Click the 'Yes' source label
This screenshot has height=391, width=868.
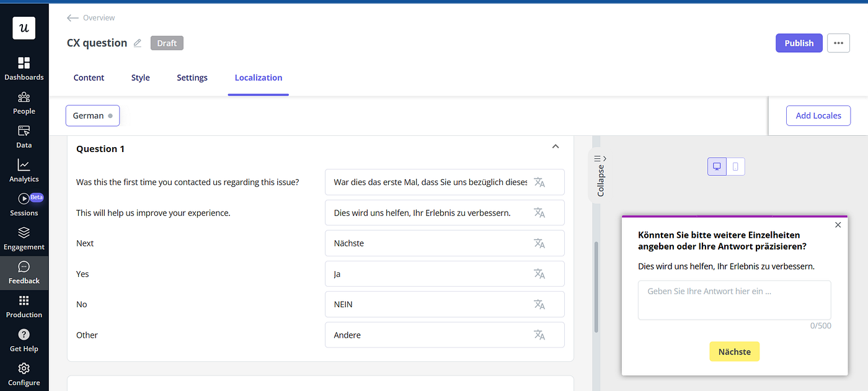click(82, 274)
